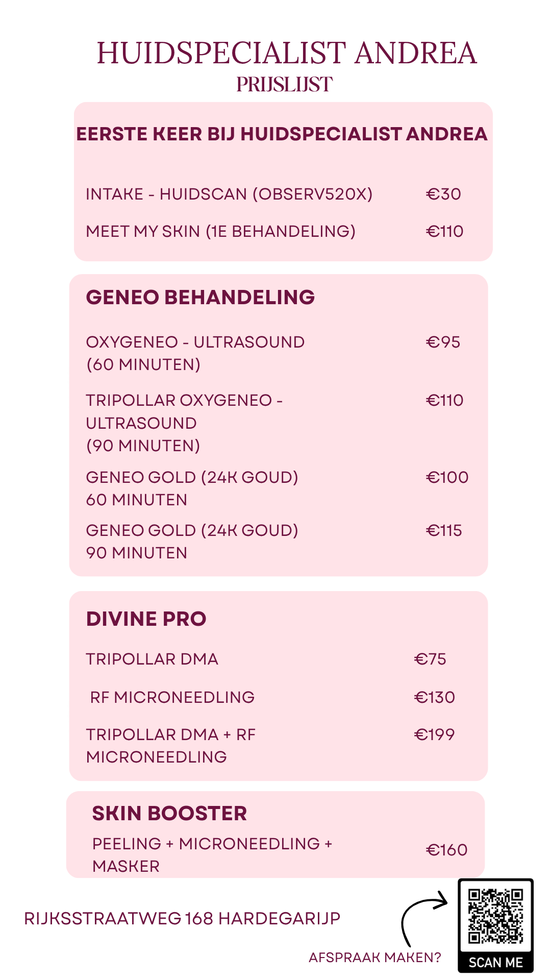The height and width of the screenshot is (980, 551).
Task: Click the €30 intake price
Action: [x=443, y=194]
